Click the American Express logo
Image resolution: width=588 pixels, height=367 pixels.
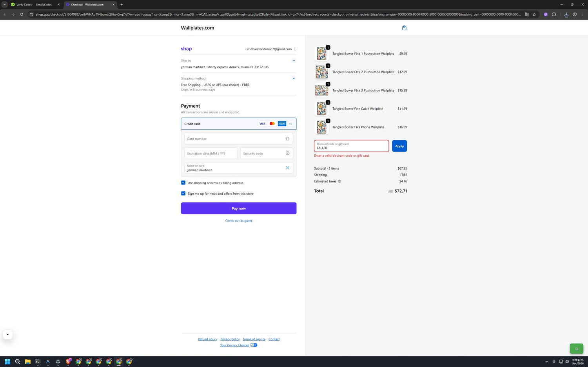click(x=282, y=124)
